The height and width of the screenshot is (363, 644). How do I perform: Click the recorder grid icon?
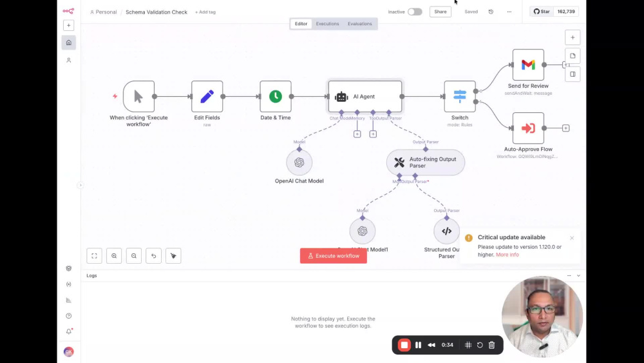pos(468,345)
